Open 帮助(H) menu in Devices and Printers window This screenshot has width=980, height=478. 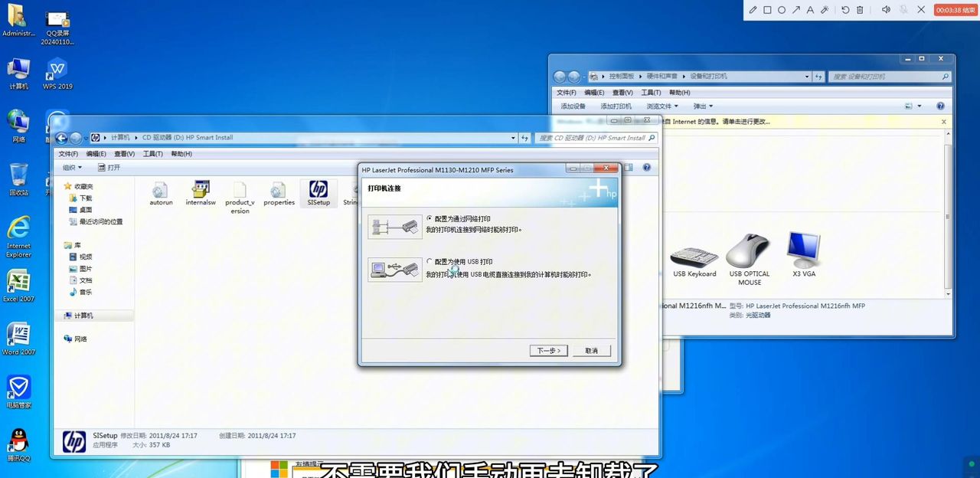click(679, 93)
